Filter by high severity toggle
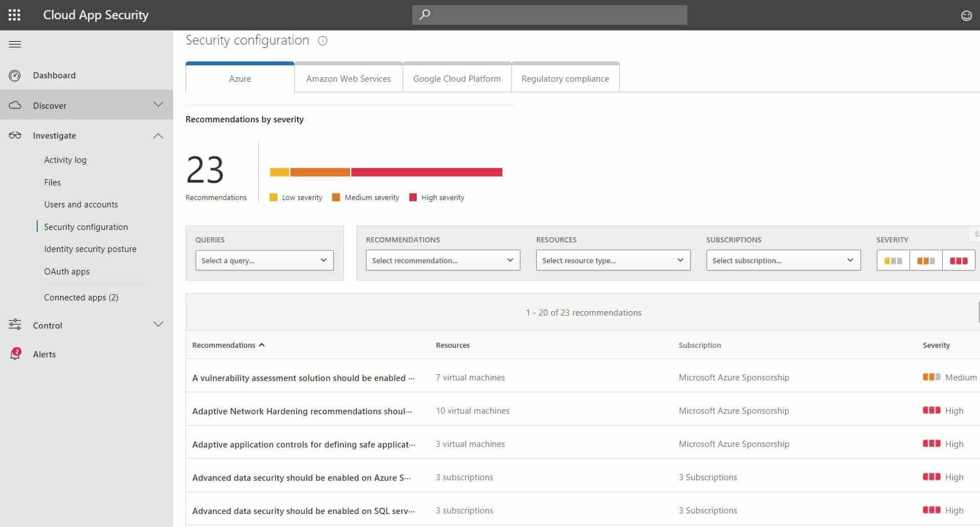Image resolution: width=980 pixels, height=527 pixels. (x=959, y=260)
